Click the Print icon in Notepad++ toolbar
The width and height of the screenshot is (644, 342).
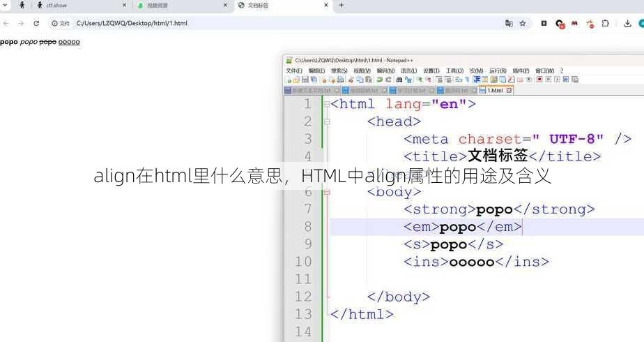pos(341,80)
